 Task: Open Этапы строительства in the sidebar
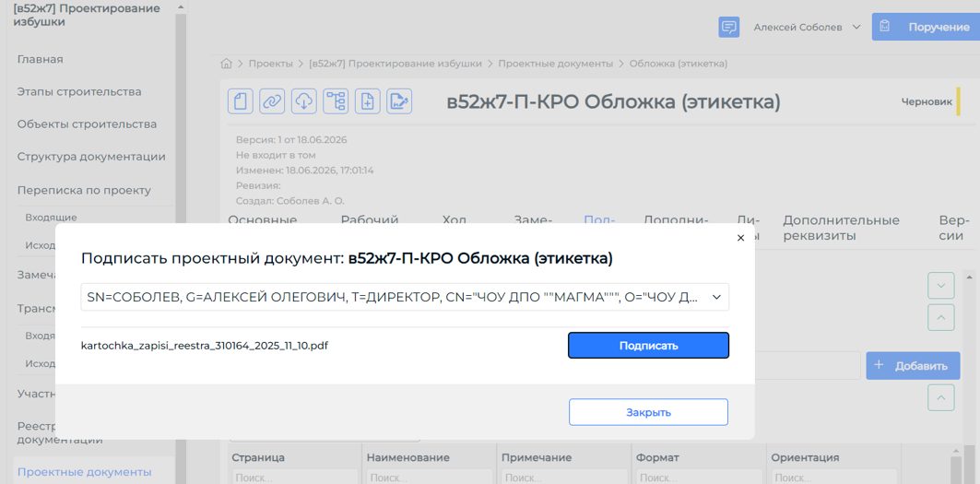coord(79,92)
